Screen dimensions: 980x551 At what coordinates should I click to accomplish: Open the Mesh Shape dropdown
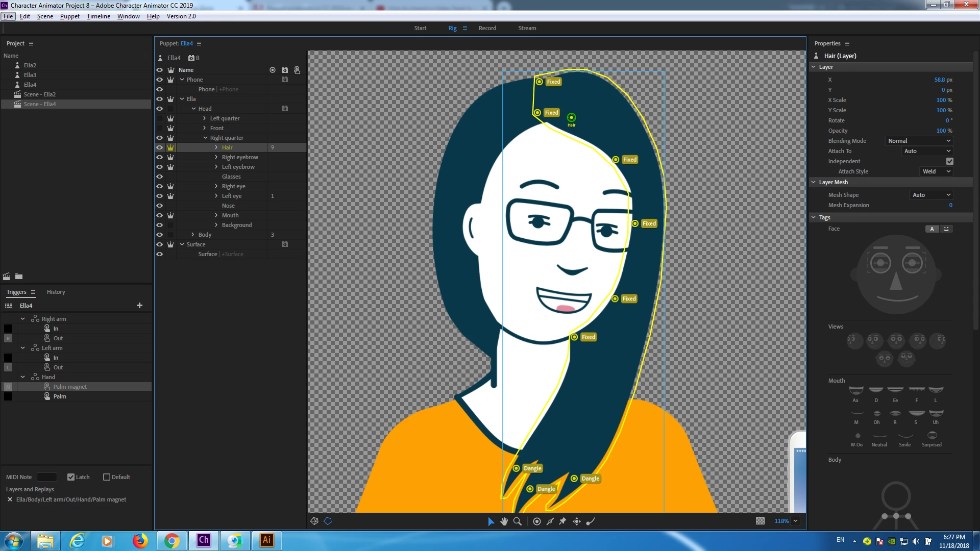pos(931,195)
